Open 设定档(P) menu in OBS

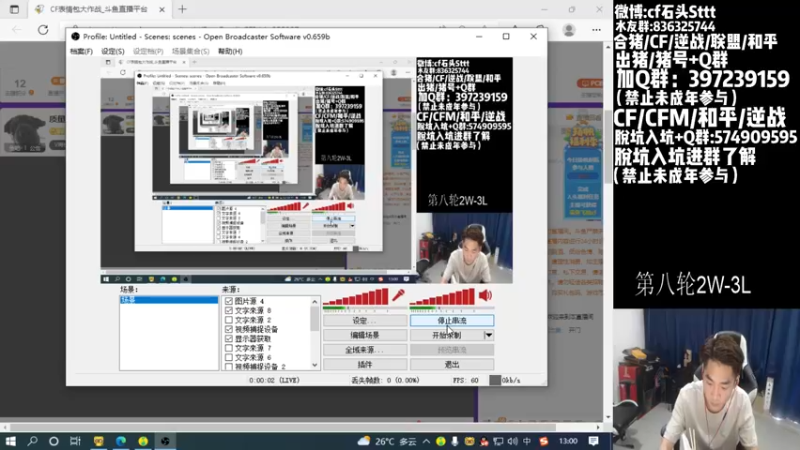(x=148, y=52)
